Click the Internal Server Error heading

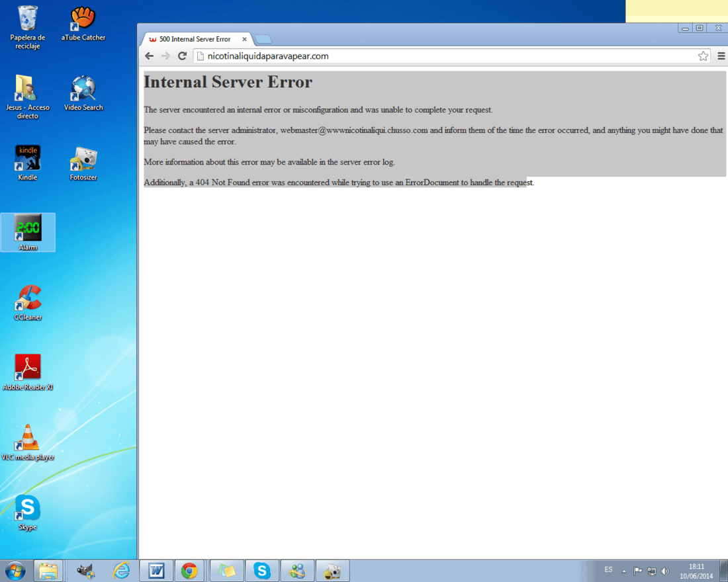click(x=228, y=82)
